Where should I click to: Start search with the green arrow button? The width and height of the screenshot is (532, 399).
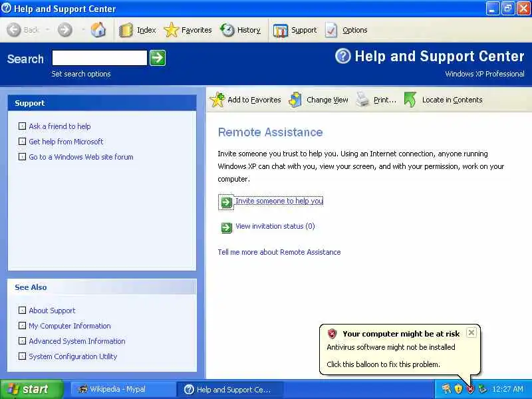[158, 58]
